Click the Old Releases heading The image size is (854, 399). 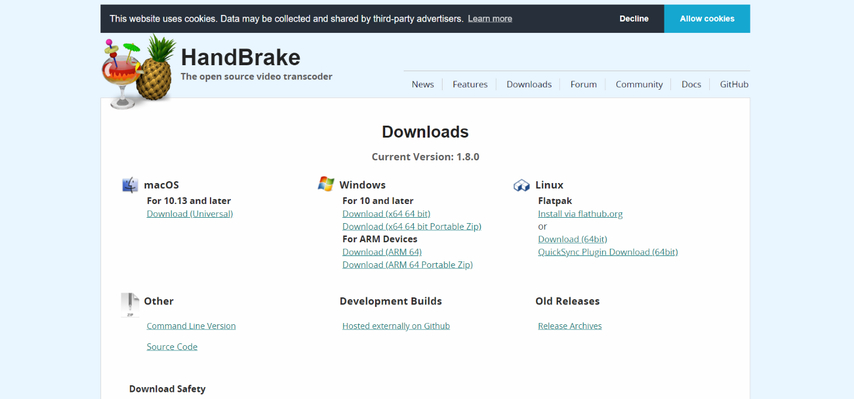point(567,301)
